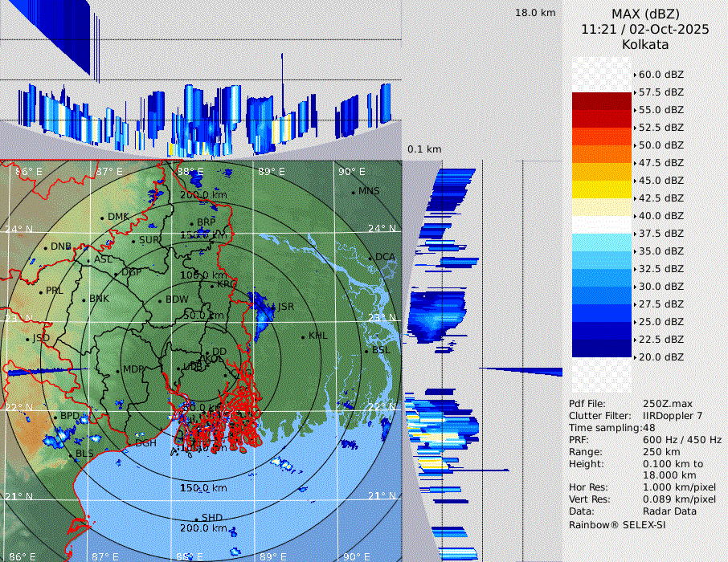
Task: Click the dark red color swatch below 57.5 dBZ
Action: [x=602, y=101]
